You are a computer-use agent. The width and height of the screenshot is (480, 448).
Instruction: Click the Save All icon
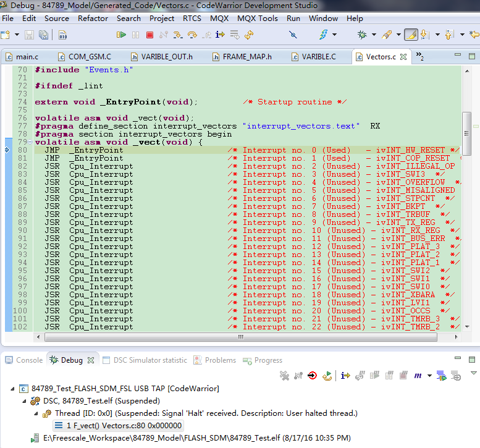(x=44, y=35)
